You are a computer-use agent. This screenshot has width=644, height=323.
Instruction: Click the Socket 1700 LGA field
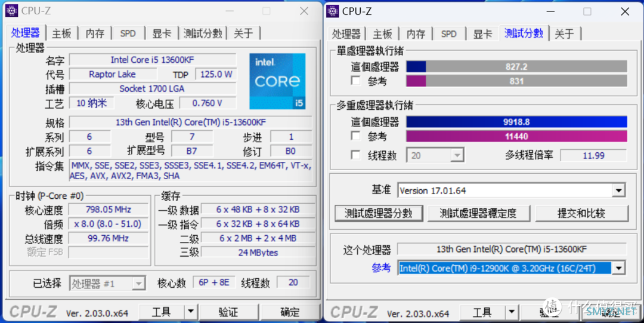click(153, 88)
